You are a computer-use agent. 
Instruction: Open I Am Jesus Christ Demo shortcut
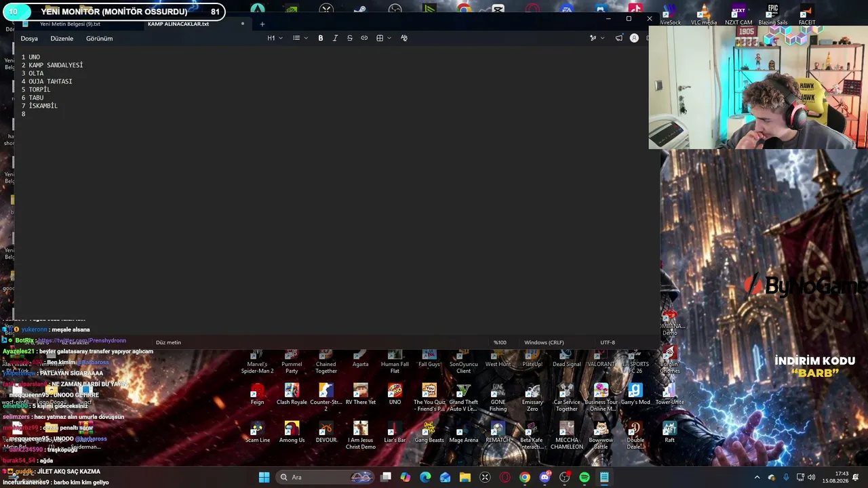click(x=360, y=435)
